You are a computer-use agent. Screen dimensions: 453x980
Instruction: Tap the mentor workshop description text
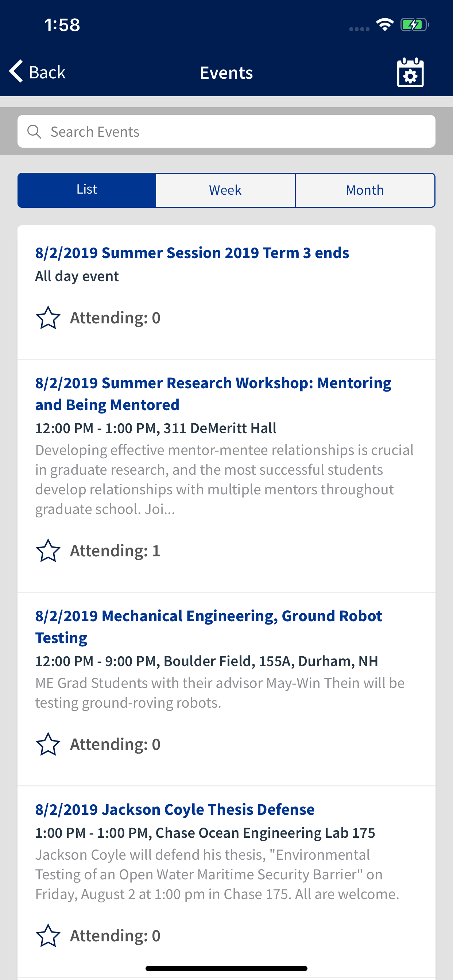click(x=225, y=479)
